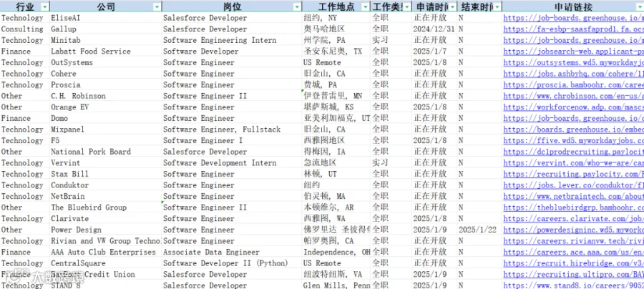
Task: Select the Gallup company cell
Action: [106, 29]
